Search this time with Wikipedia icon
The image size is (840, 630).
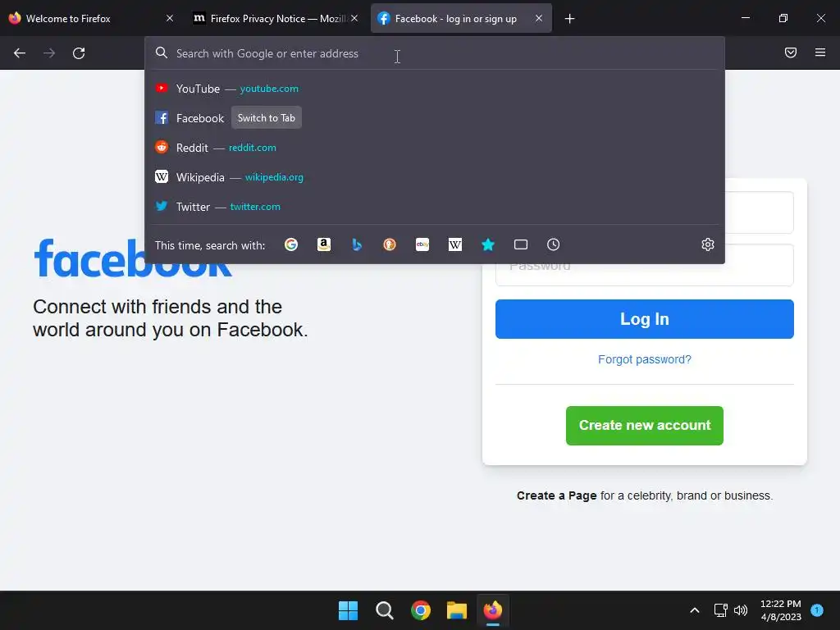[x=454, y=244]
